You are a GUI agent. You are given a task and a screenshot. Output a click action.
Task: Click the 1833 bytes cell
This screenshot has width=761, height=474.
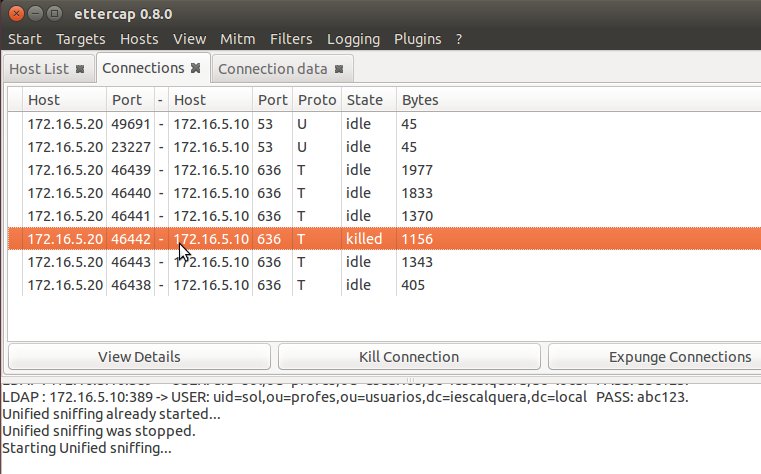click(x=417, y=193)
